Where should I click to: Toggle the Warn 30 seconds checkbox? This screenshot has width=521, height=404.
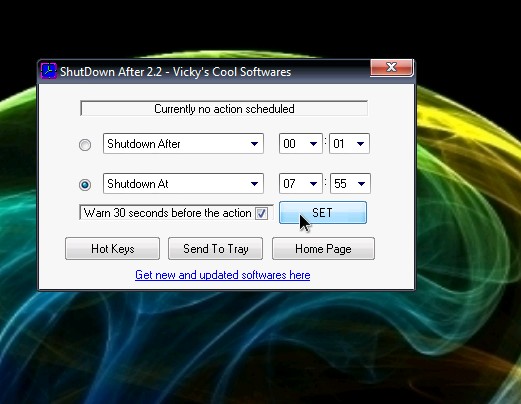tap(261, 213)
